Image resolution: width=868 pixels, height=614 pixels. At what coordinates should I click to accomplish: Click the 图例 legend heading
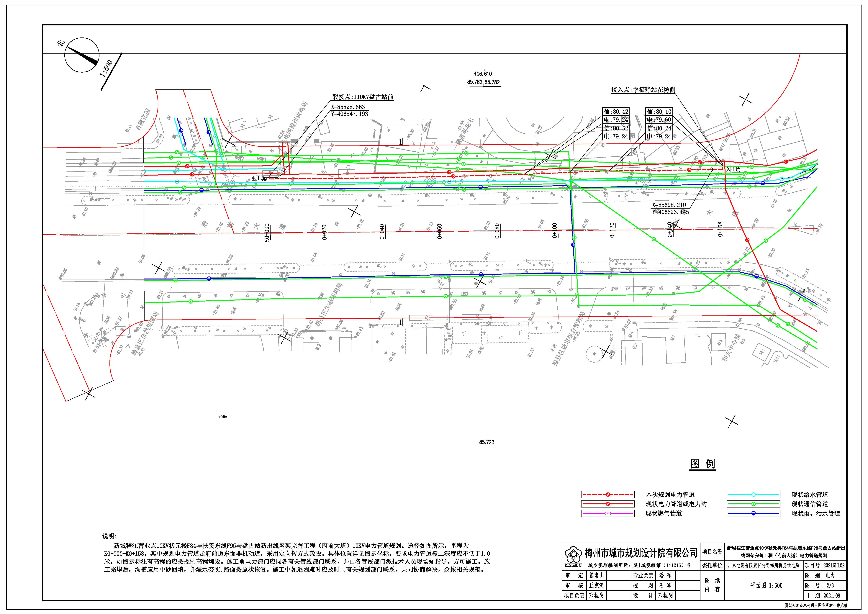703,464
